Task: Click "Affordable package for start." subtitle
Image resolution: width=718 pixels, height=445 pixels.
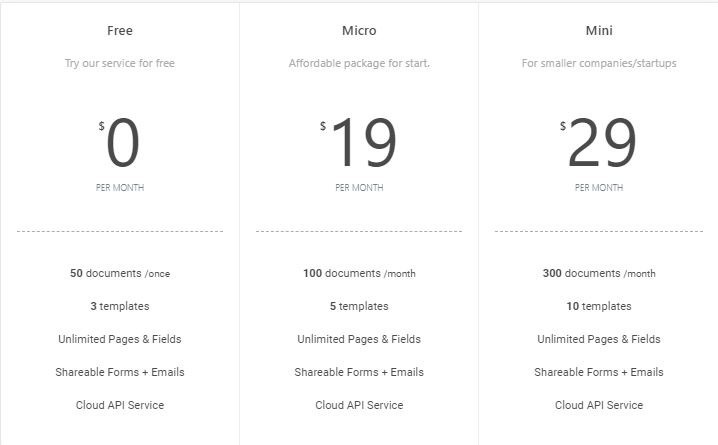Action: click(359, 63)
